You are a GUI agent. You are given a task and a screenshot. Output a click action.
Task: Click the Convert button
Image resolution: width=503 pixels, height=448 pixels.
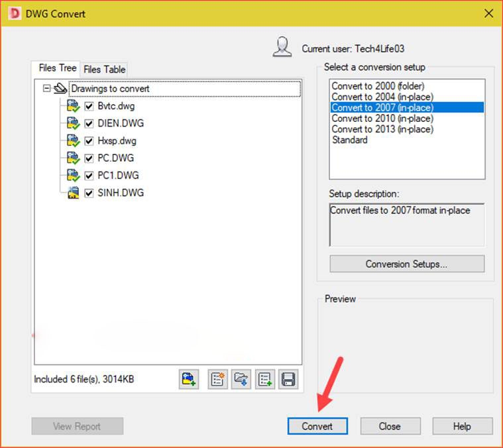317,426
